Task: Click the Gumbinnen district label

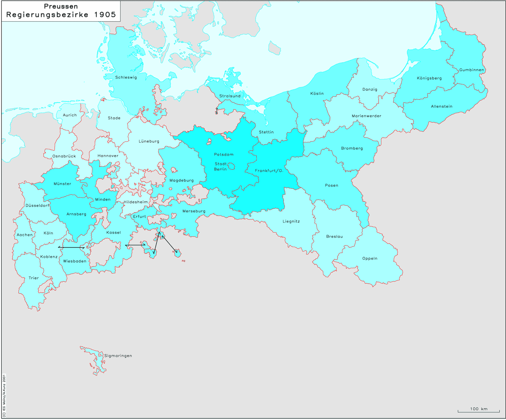Action: coord(471,70)
